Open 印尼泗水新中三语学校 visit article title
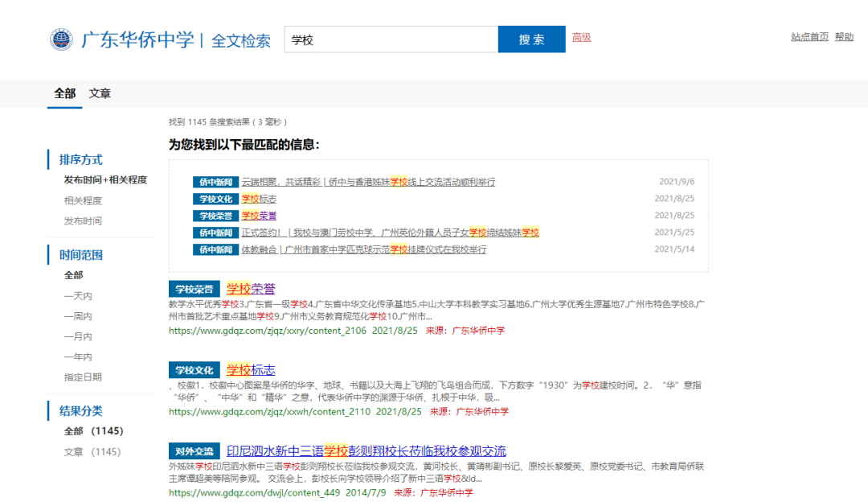868x502 pixels. 366,451
